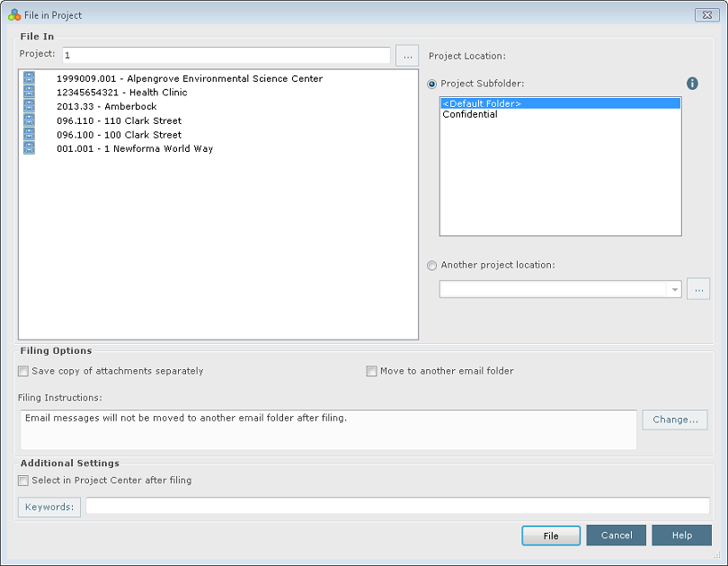Click the 110 Clark Street project icon

[x=29, y=120]
